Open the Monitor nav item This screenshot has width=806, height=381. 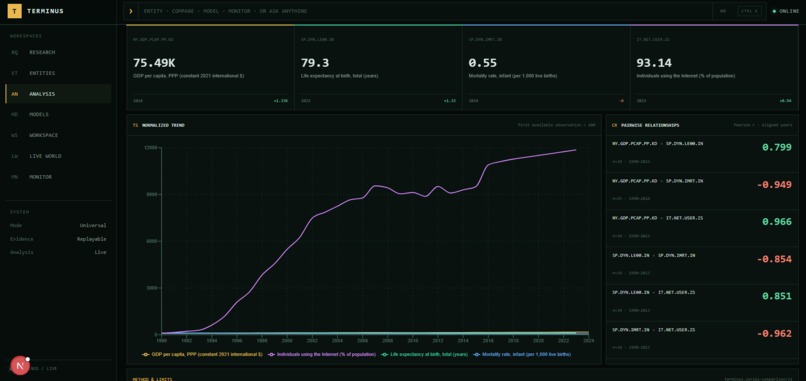(58, 177)
